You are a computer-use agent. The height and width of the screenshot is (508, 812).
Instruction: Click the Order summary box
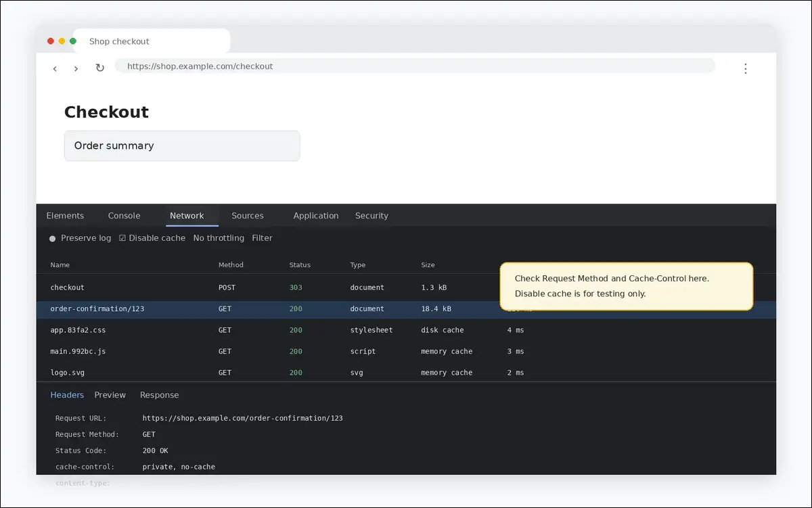[x=182, y=145]
